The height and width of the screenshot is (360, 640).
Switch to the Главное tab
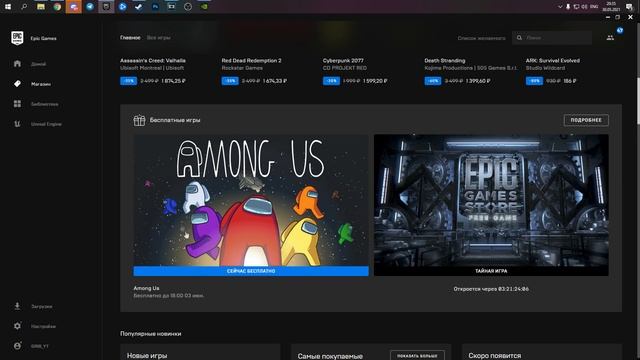click(x=130, y=38)
